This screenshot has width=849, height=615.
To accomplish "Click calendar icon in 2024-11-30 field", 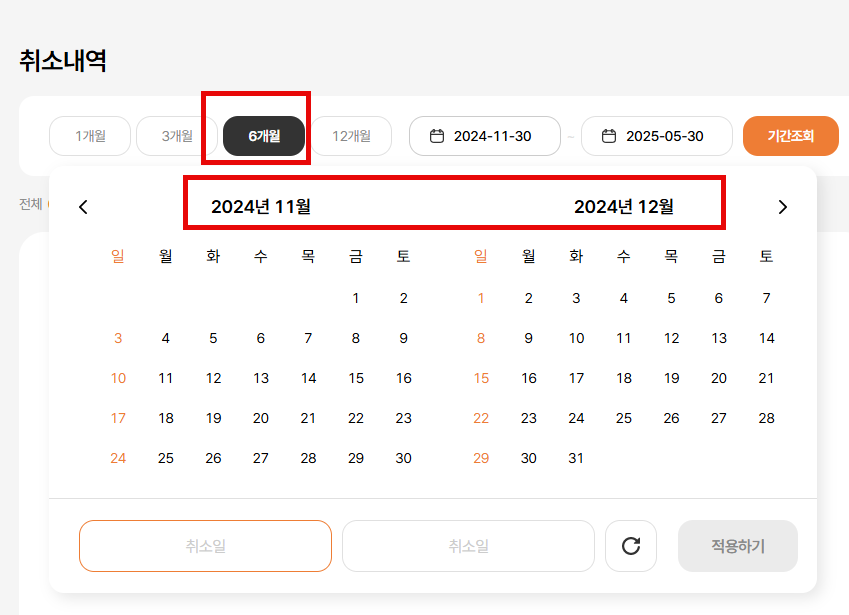I will (437, 136).
